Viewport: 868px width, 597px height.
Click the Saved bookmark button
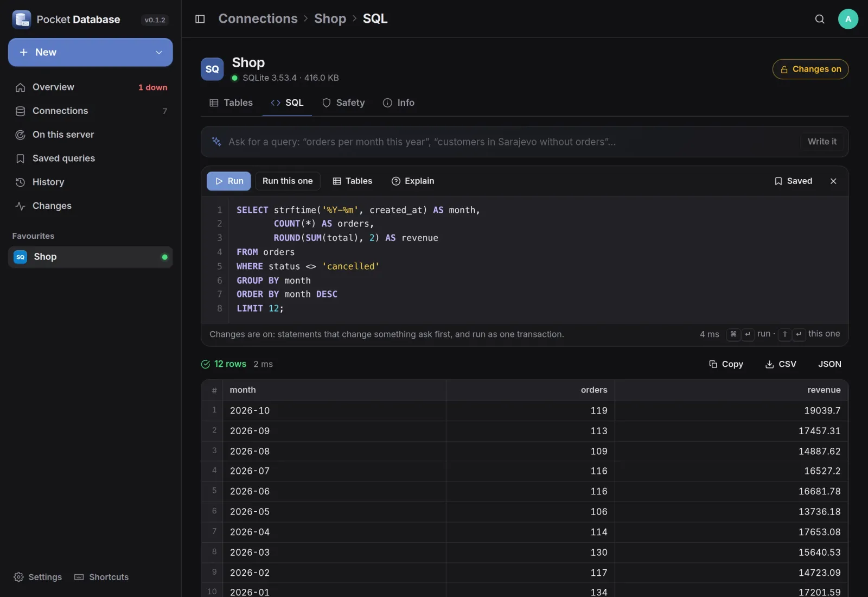click(793, 181)
